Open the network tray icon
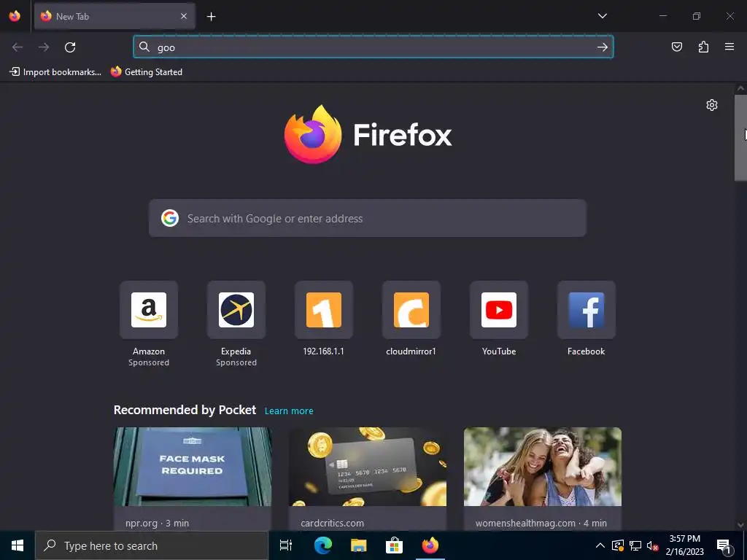Screen dimensions: 747x560 (x=635, y=545)
